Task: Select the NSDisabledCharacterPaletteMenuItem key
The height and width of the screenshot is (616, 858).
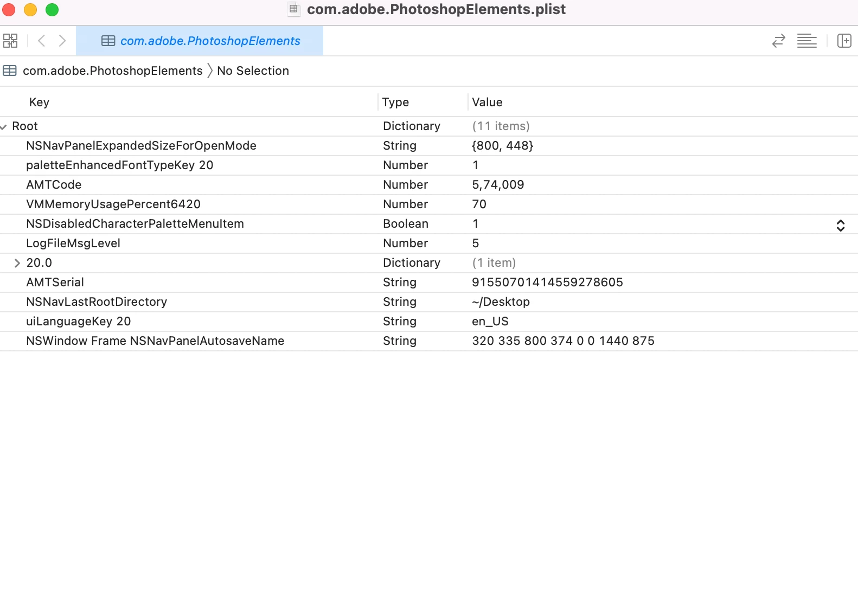Action: point(135,223)
